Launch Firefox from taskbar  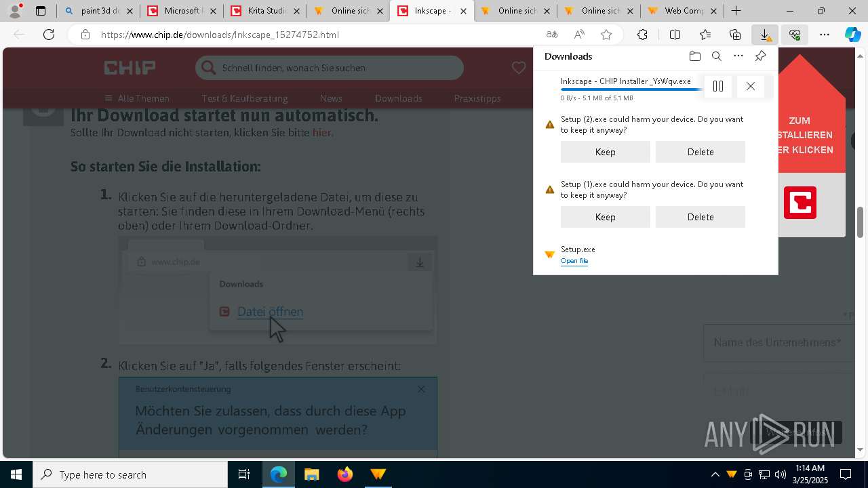[345, 474]
